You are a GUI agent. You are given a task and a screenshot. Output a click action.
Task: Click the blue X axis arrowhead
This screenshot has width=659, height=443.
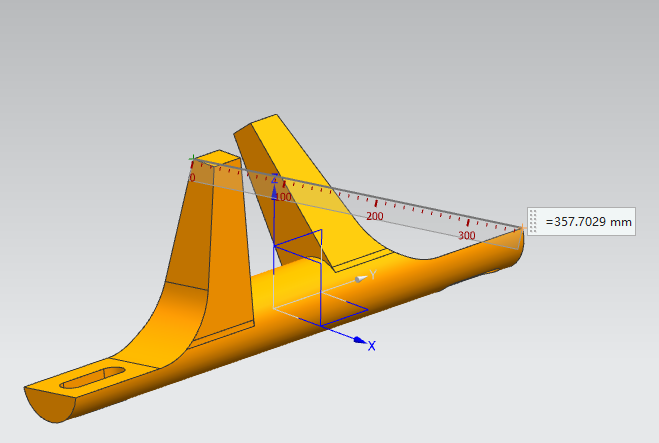point(359,342)
